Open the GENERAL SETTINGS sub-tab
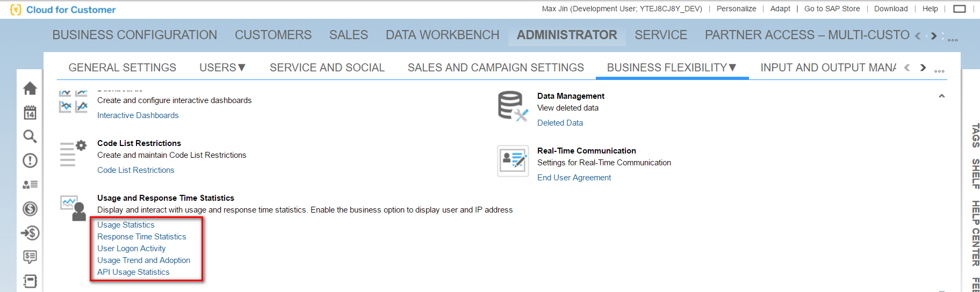Viewport: 980px width, 292px height. [x=122, y=68]
